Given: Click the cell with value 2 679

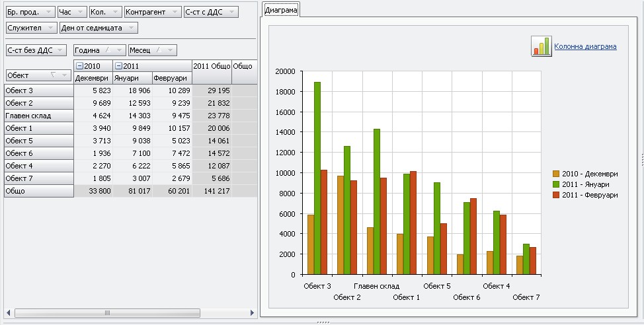Looking at the screenshot, I should pyautogui.click(x=172, y=178).
